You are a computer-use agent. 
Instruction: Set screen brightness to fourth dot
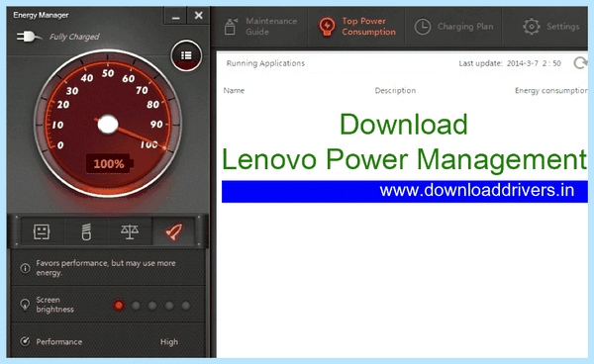[x=169, y=306]
